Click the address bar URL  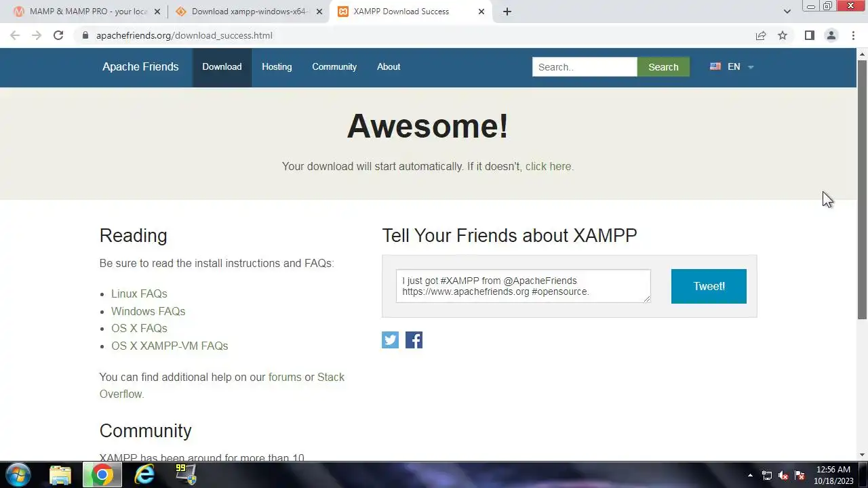(184, 35)
